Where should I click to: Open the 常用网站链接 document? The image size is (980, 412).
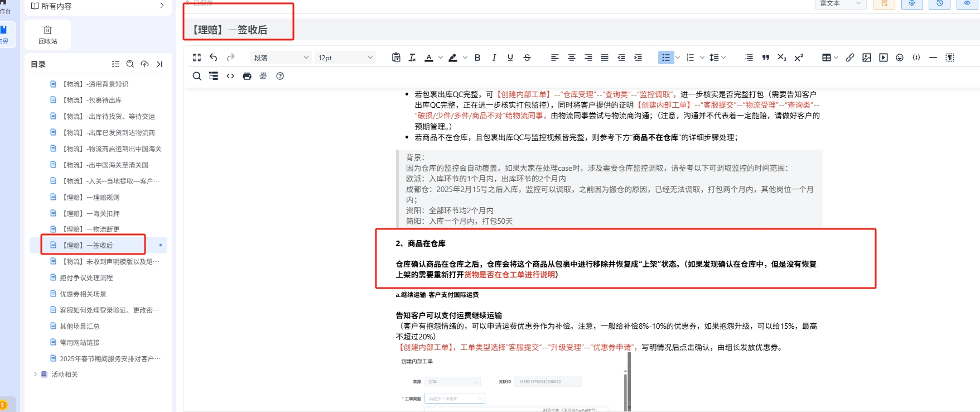pos(80,342)
